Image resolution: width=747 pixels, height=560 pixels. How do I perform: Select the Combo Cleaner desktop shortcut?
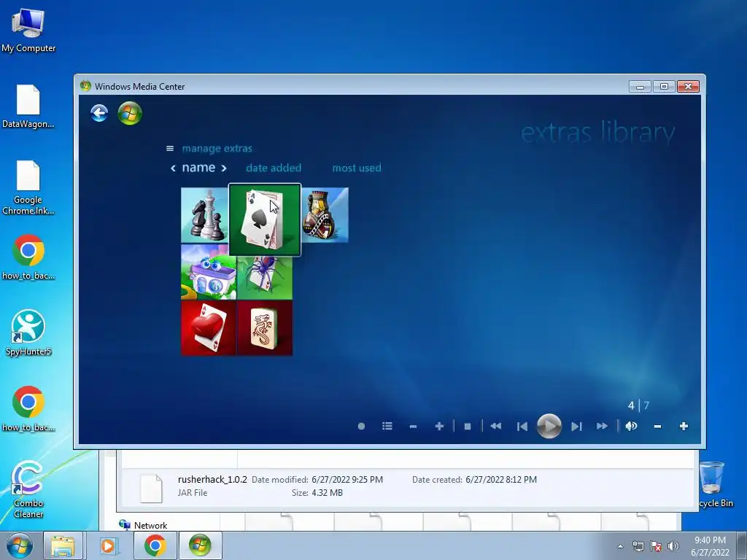click(x=28, y=489)
